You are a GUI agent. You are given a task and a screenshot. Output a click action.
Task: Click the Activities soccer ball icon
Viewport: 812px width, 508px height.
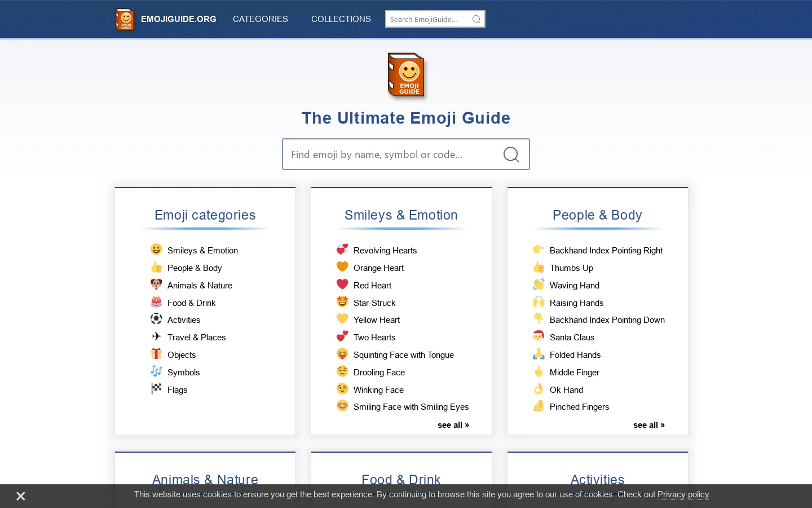point(156,319)
